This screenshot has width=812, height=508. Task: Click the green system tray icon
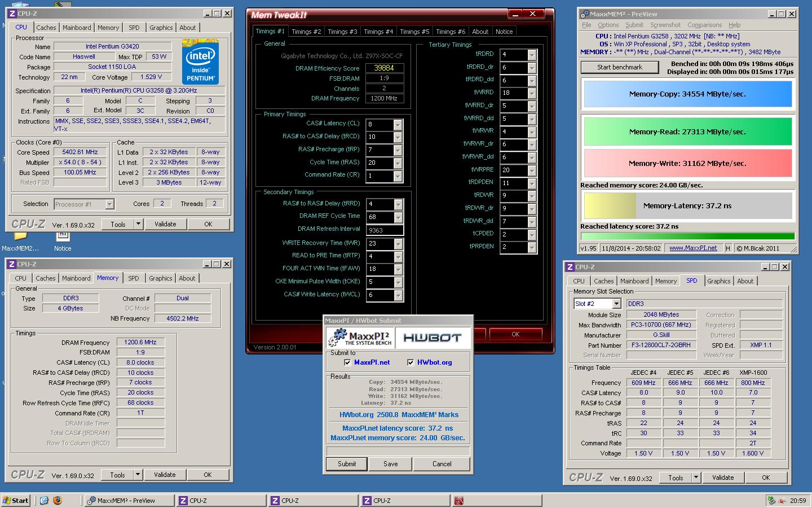tap(771, 500)
